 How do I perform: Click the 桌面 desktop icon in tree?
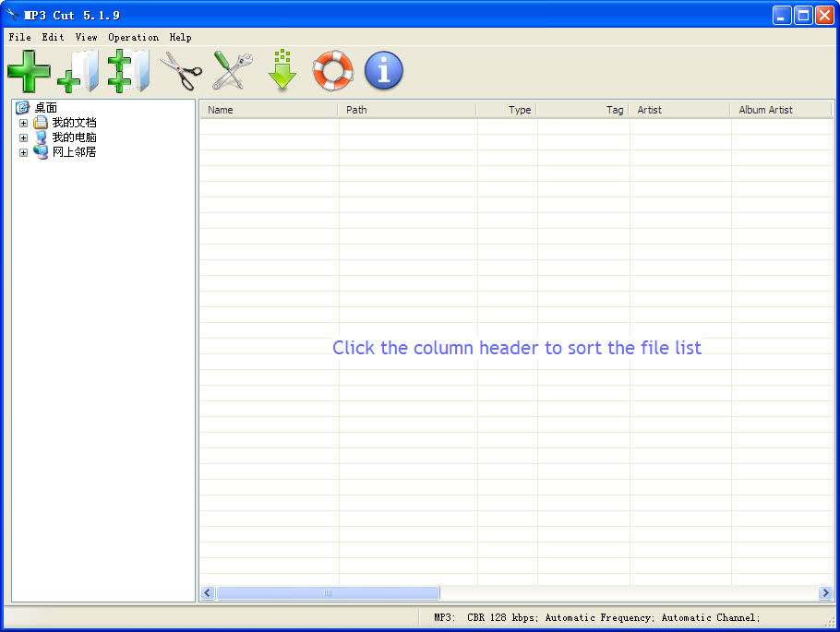22,108
